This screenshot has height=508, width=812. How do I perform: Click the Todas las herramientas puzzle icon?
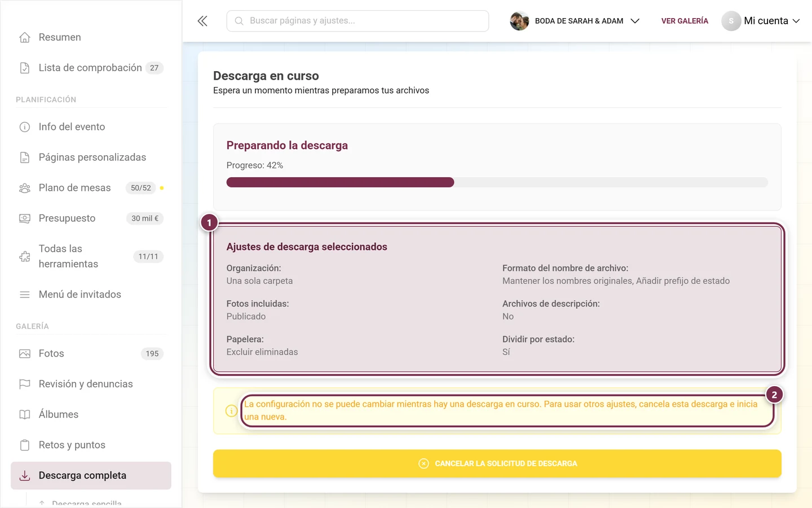click(x=25, y=256)
